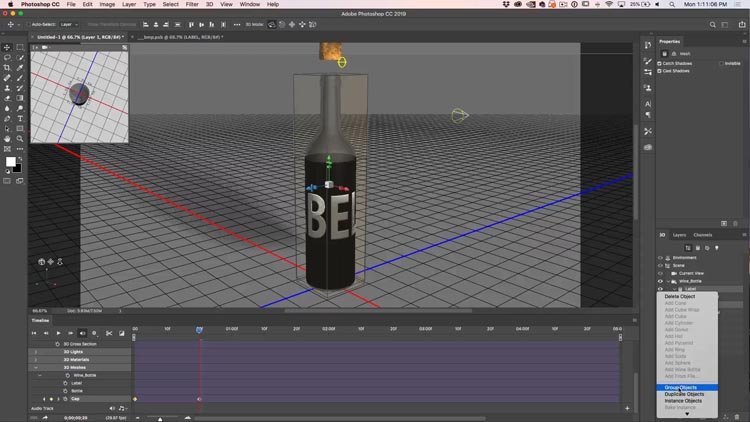Viewport: 750px width, 422px height.
Task: Click the Timeline audio mute speaker button
Action: [x=82, y=333]
